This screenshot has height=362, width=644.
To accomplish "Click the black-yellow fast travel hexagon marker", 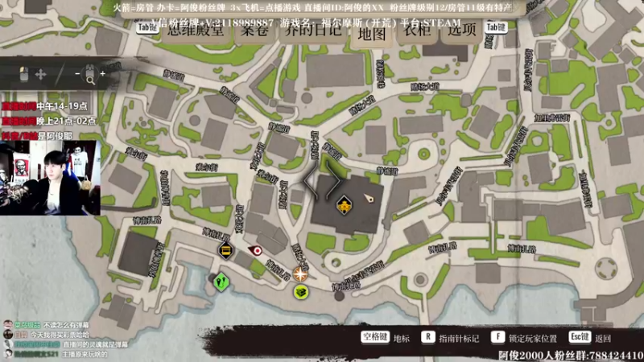I will [x=225, y=250].
